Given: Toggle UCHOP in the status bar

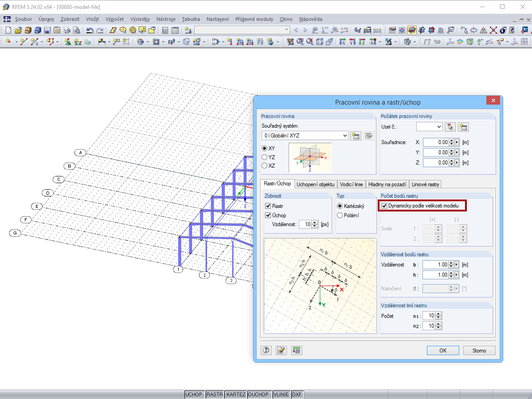Looking at the screenshot, I should click(x=194, y=395).
